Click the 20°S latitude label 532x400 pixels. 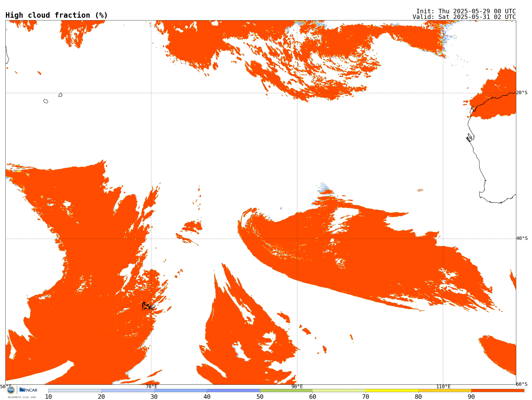click(522, 93)
